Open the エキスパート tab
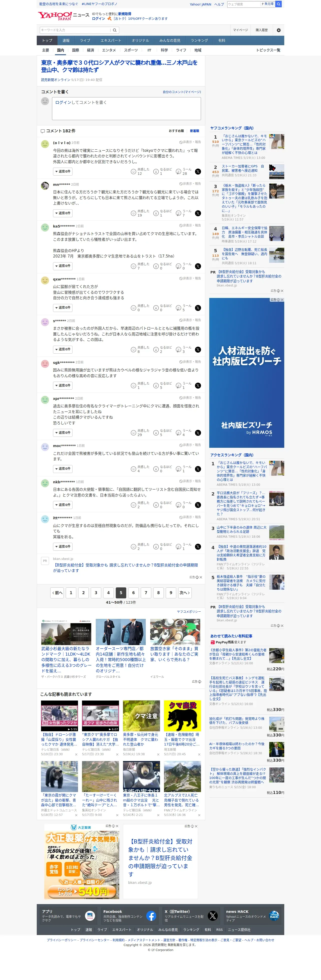Image resolution: width=321 pixels, height=980 pixels. pos(111,41)
